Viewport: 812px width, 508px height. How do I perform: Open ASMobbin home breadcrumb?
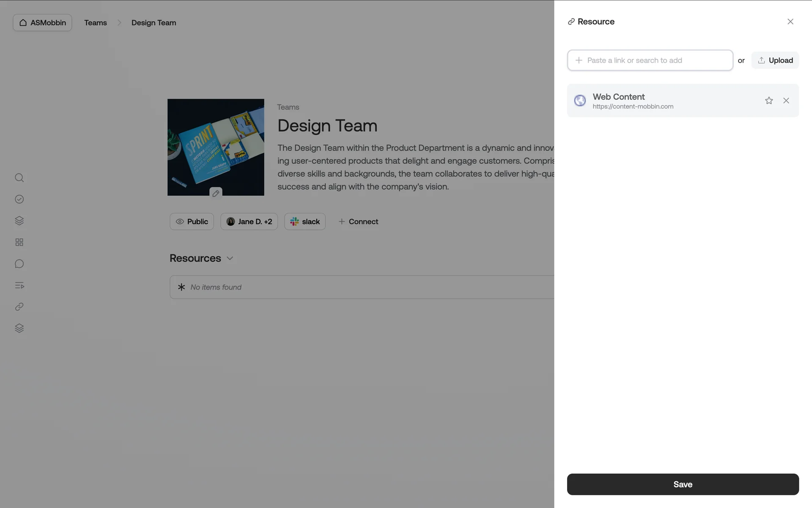click(x=42, y=22)
